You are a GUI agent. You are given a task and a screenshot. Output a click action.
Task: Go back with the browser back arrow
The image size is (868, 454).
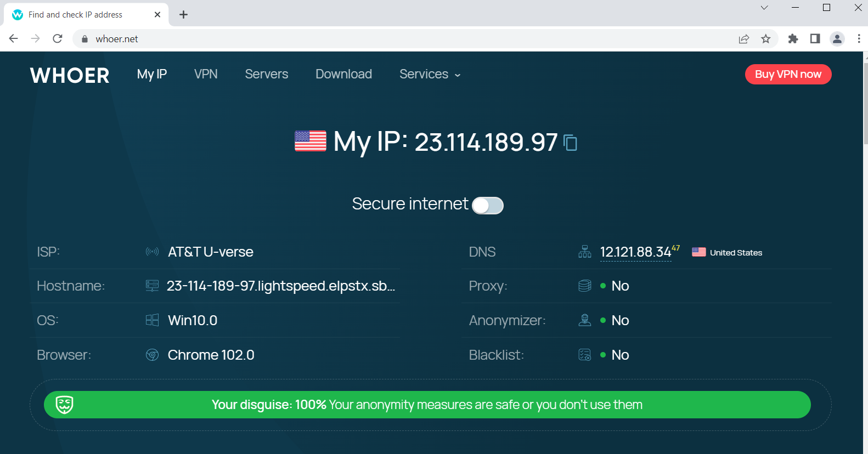14,38
